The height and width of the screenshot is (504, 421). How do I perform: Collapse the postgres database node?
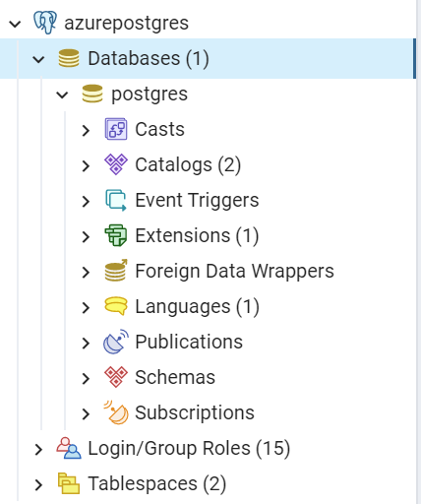tap(62, 94)
